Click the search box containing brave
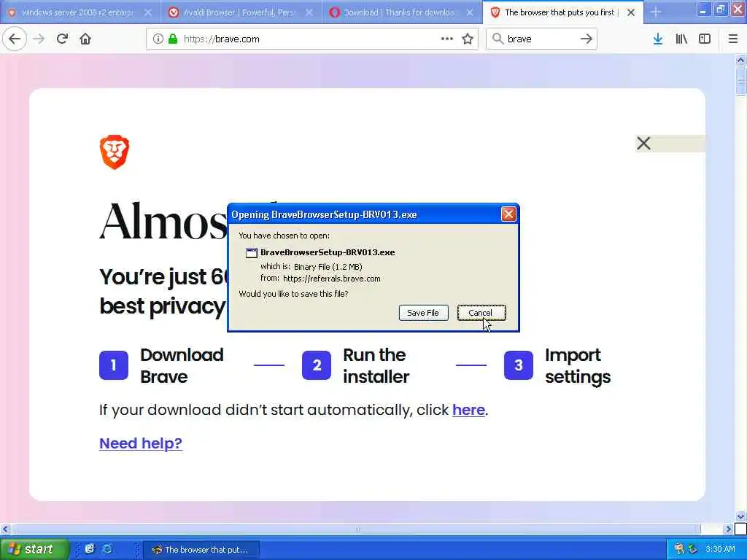The width and height of the screenshot is (747, 560). [542, 39]
